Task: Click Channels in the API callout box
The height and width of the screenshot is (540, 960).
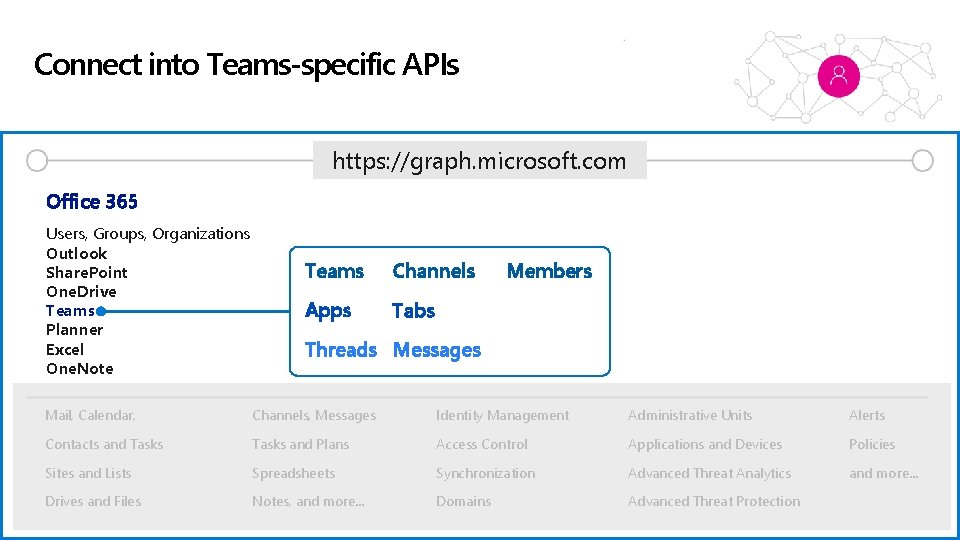Action: click(x=433, y=271)
